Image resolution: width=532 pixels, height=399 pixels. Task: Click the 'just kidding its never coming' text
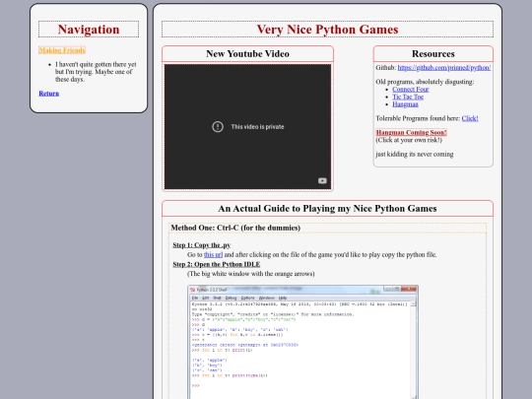pyautogui.click(x=415, y=154)
